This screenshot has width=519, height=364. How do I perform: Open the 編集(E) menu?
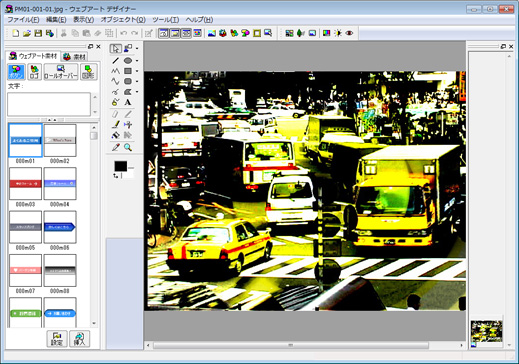56,20
